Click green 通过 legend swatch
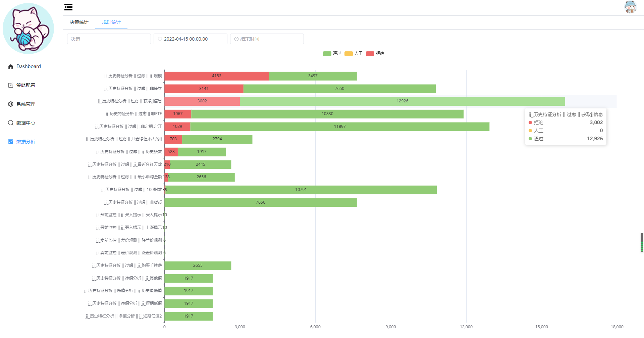644x338 pixels. pyautogui.click(x=327, y=54)
